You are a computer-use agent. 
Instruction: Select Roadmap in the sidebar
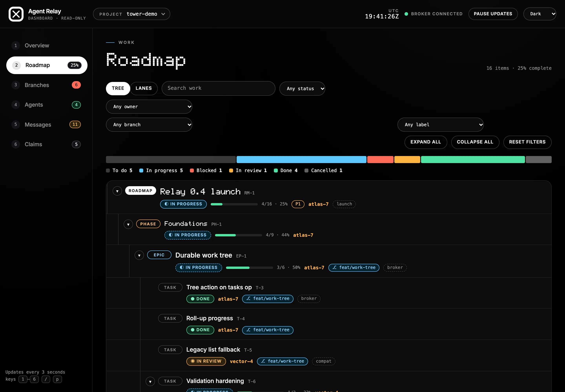point(47,65)
